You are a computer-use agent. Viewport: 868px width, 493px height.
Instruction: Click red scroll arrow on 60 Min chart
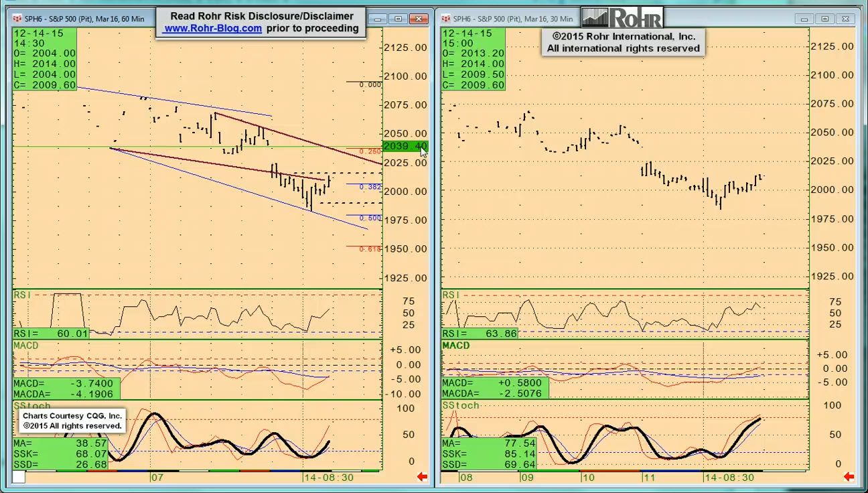[x=422, y=477]
